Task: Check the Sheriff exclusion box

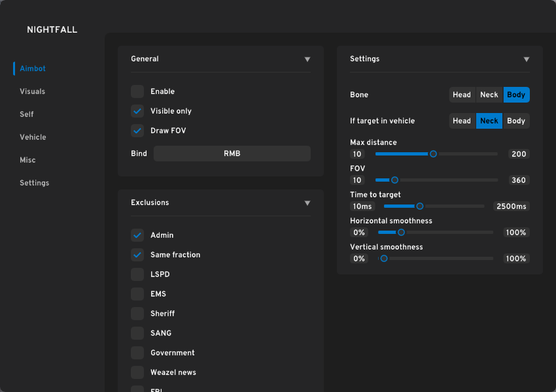Action: point(137,314)
